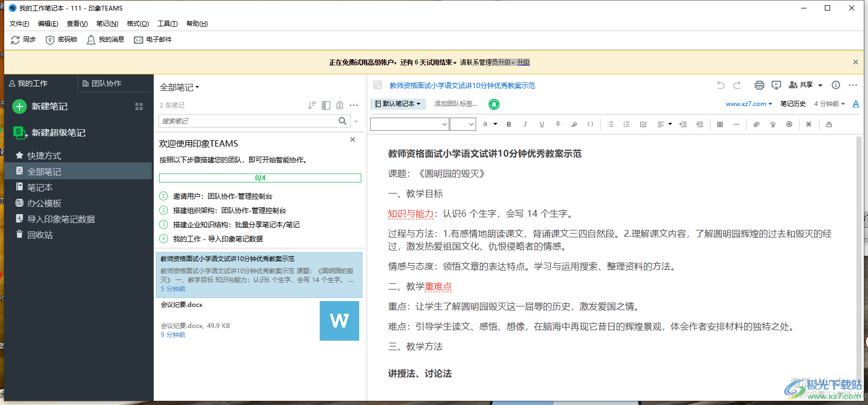Open the 4 分钟前 dropdown
The width and height of the screenshot is (868, 405).
click(x=829, y=104)
